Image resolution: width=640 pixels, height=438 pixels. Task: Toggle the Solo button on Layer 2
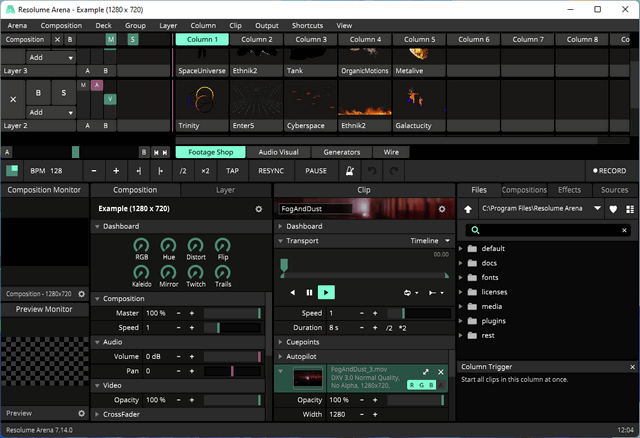coord(63,93)
